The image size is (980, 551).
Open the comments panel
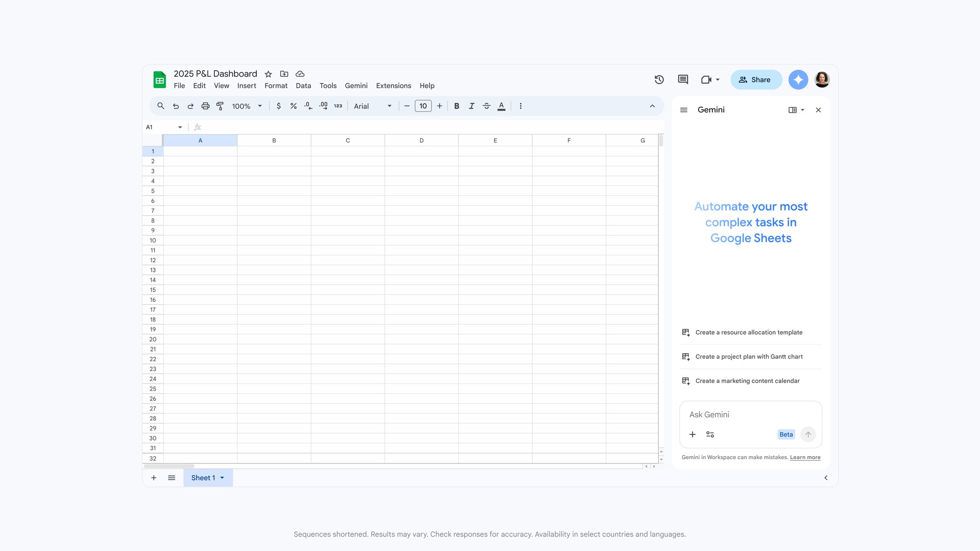(682, 79)
